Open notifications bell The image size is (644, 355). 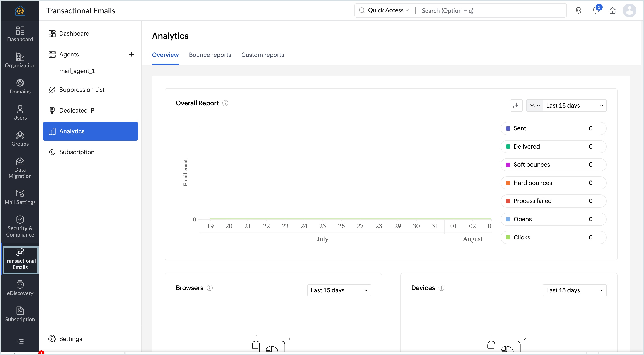tap(596, 10)
